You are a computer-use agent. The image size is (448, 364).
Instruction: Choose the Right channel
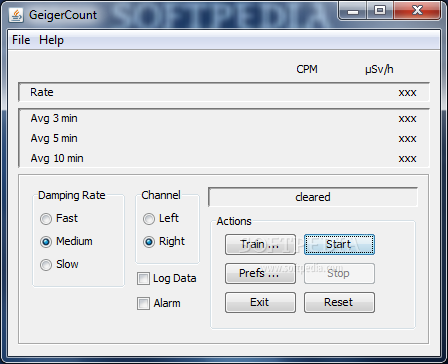163,241
